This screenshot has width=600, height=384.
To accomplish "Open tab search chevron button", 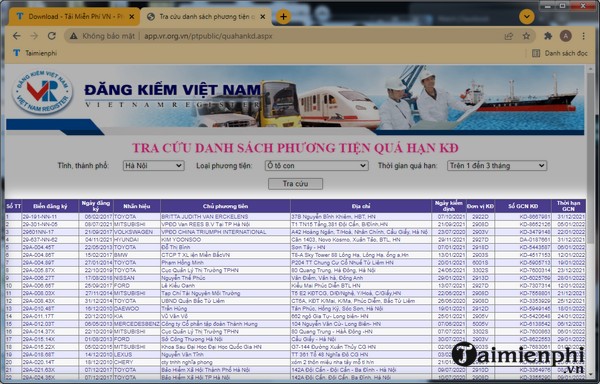I will pos(527,16).
